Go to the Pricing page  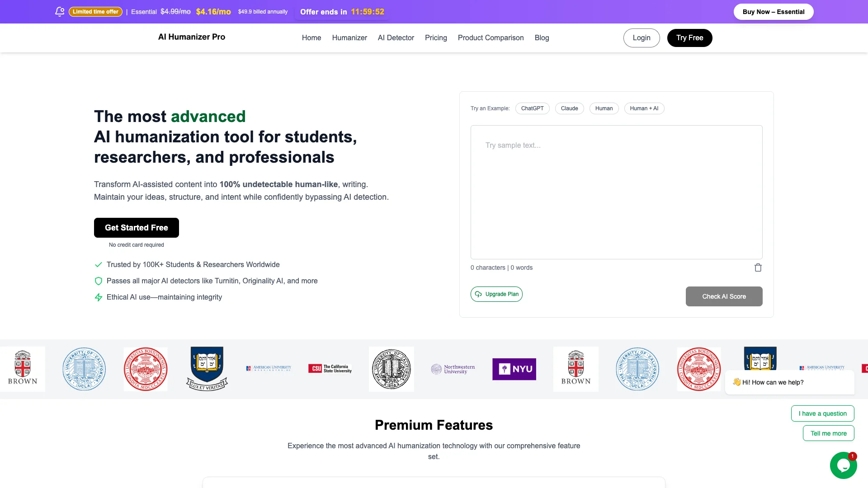pos(436,38)
